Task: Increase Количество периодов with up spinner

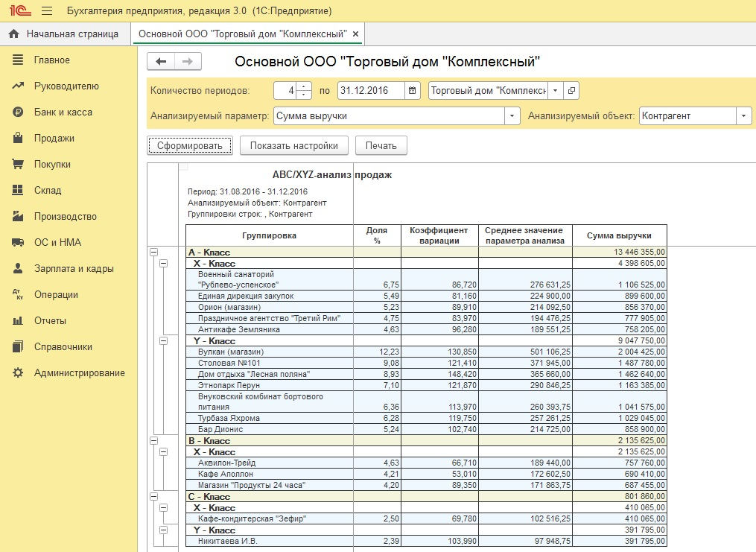Action: tap(304, 86)
